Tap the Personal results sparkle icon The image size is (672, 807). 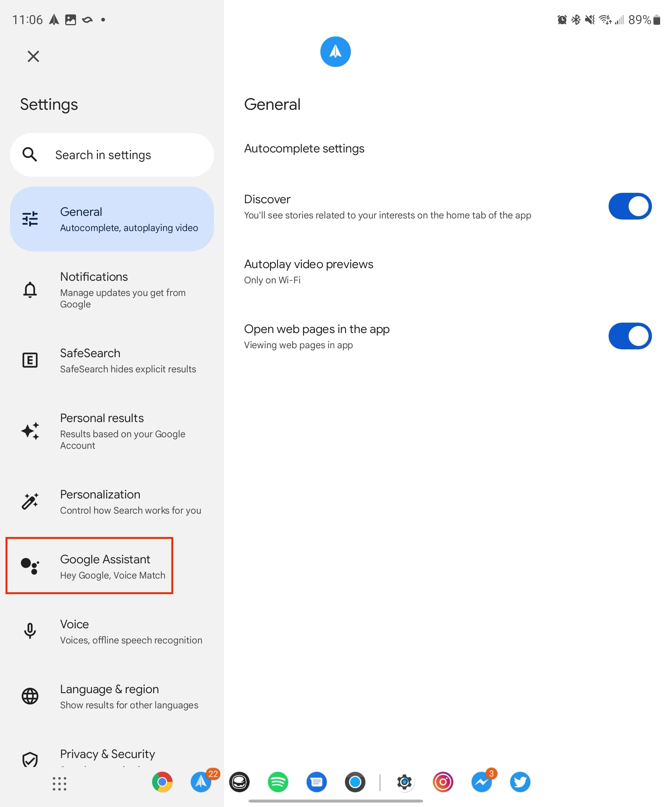pos(30,431)
